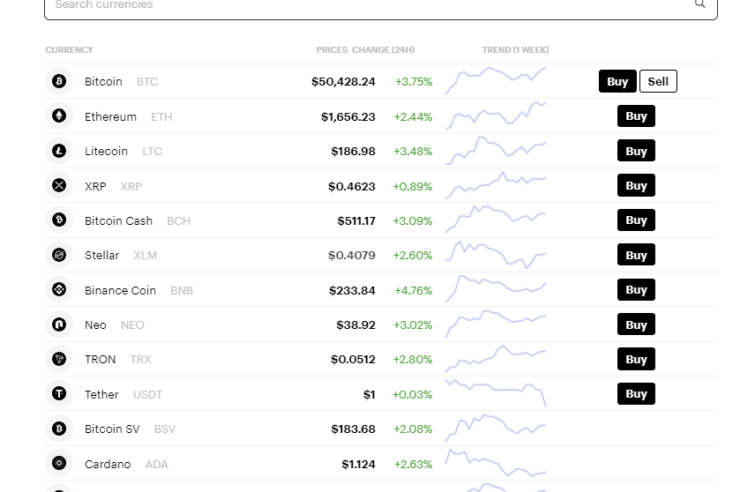The image size is (740, 492).
Task: Buy Tether using its Buy button
Action: coord(636,394)
